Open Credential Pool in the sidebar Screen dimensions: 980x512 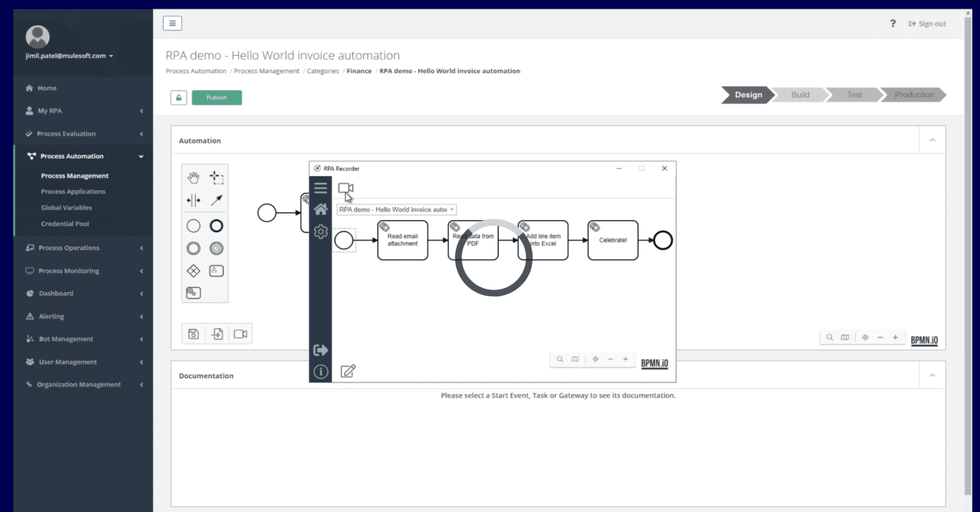[x=65, y=224]
